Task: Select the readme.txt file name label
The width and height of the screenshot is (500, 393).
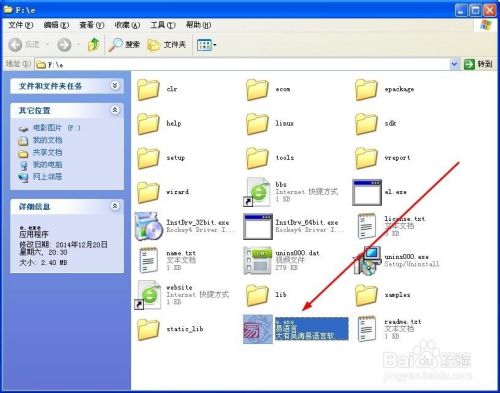Action: 403,322
